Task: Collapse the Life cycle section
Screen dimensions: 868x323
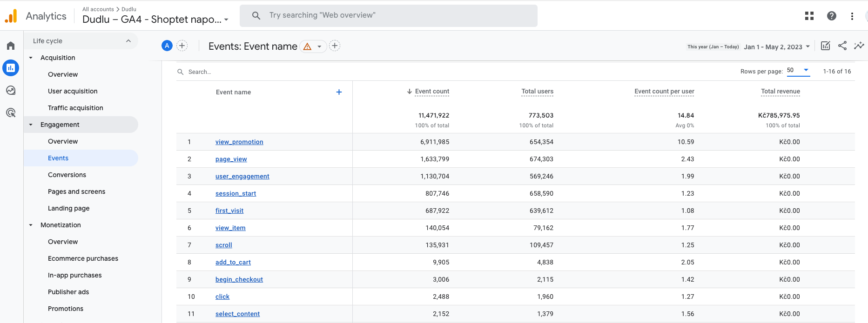Action: (128, 41)
